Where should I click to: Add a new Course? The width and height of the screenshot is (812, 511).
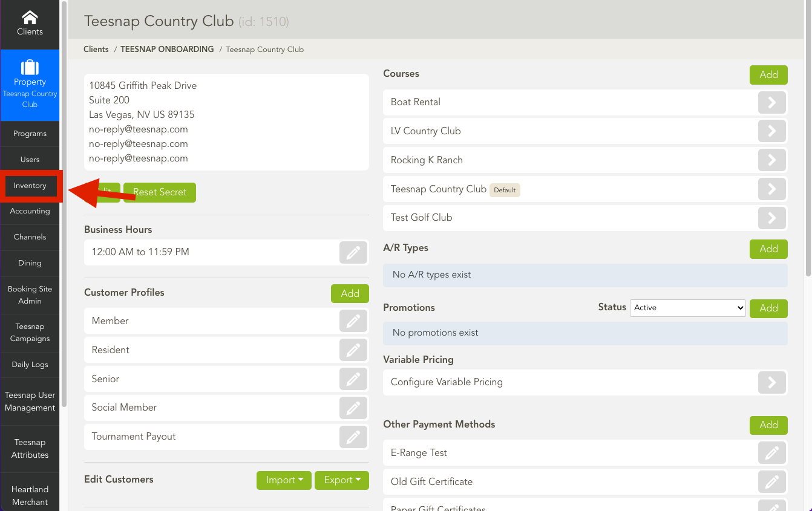768,75
